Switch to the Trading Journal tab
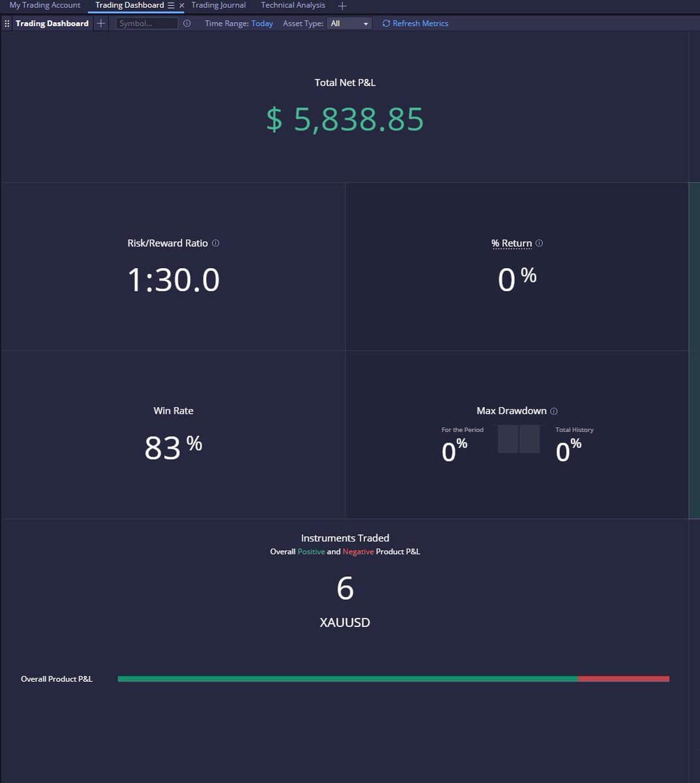The image size is (700, 783). (219, 5)
